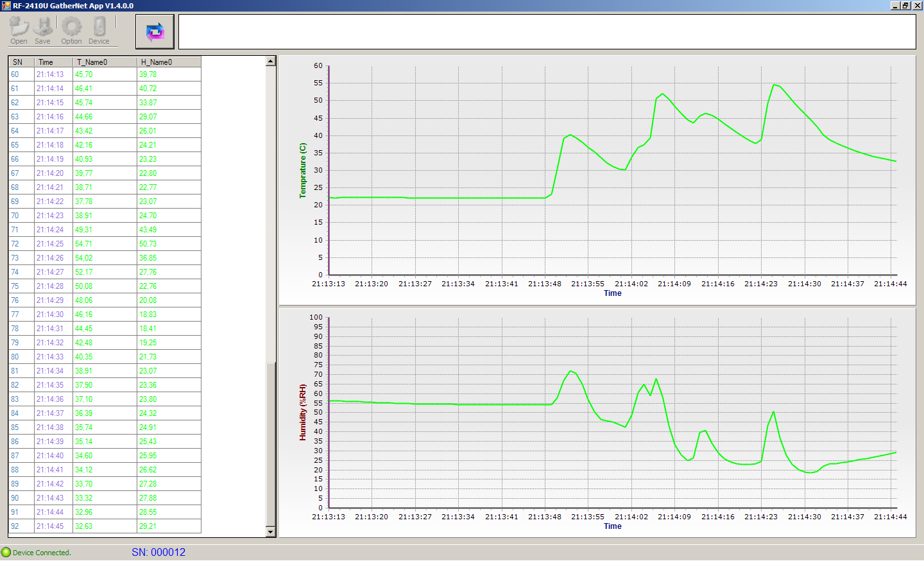Select the humidity value 18,83
The image size is (924, 561).
[x=169, y=315]
